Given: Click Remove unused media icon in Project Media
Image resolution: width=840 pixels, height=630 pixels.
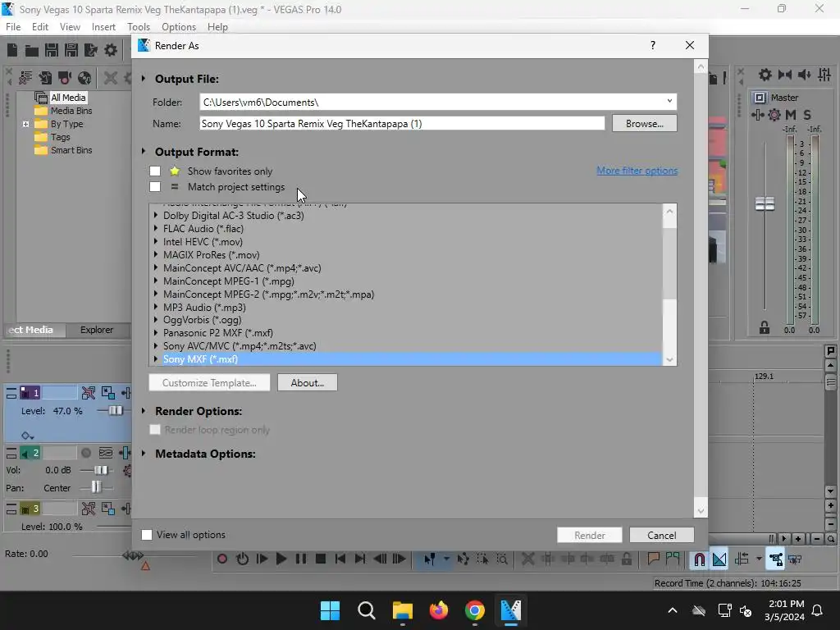Looking at the screenshot, I should tap(25, 78).
